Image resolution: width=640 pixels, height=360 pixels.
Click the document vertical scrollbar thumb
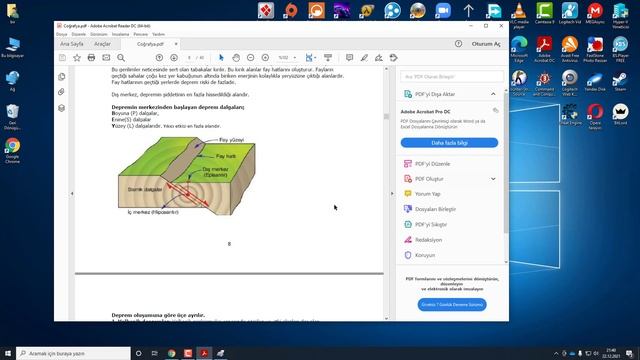pos(387,117)
